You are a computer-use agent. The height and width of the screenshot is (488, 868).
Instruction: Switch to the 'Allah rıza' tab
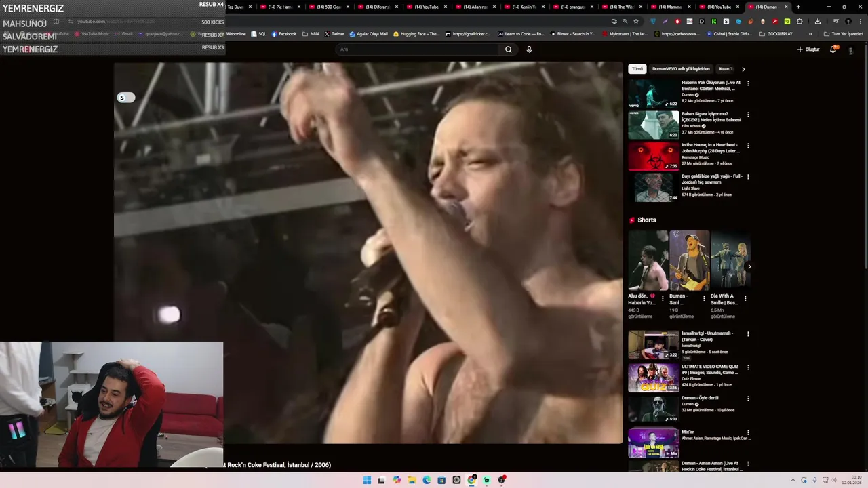[x=475, y=7]
